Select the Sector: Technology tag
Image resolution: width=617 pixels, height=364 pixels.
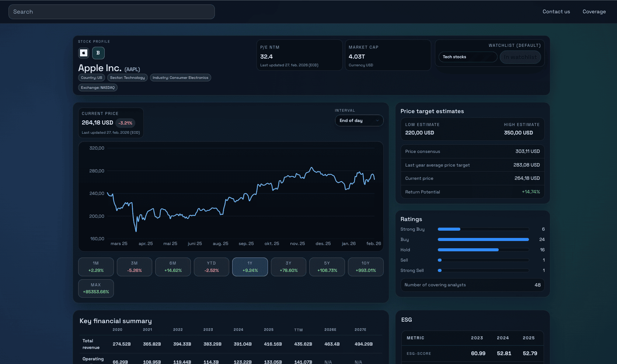127,77
